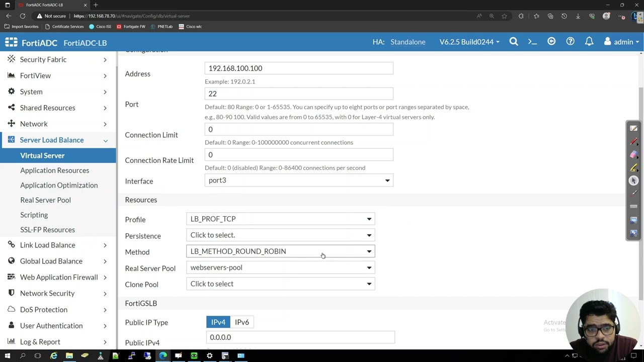Select red pen in annotation toolbar

click(x=633, y=142)
